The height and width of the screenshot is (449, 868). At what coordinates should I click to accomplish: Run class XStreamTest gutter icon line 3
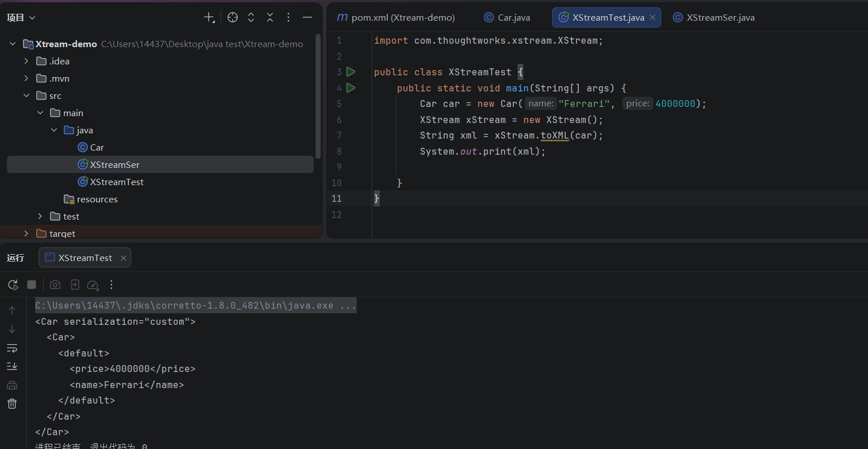tap(351, 72)
